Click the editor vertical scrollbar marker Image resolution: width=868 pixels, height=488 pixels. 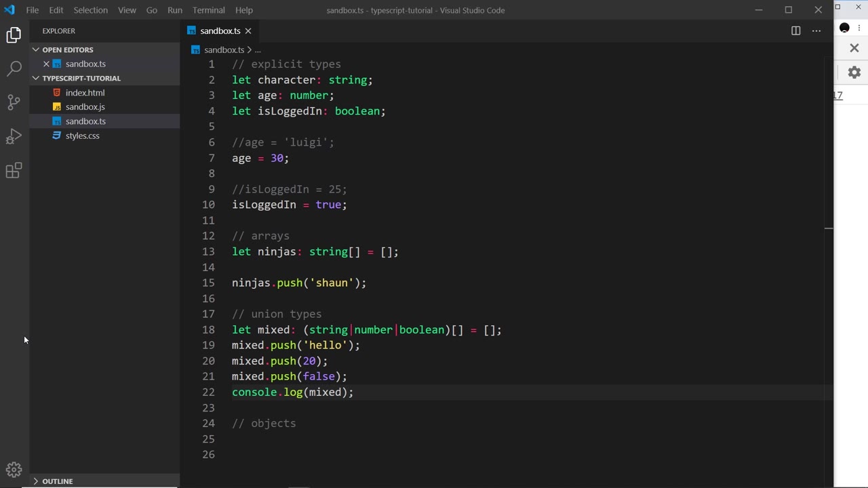(x=828, y=229)
